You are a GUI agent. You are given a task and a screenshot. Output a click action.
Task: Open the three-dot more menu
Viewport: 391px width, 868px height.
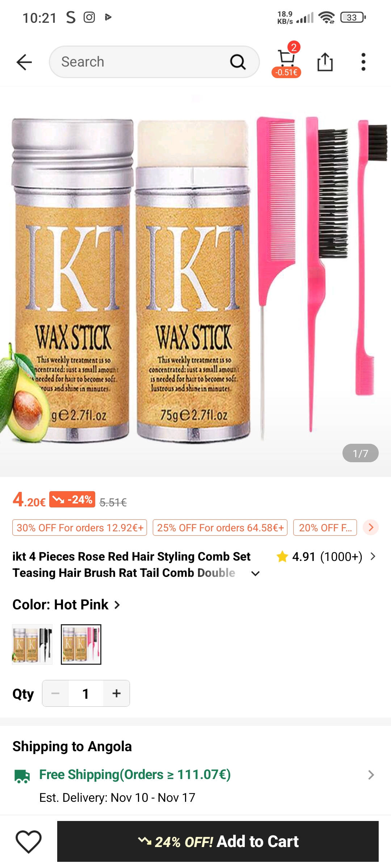tap(363, 62)
